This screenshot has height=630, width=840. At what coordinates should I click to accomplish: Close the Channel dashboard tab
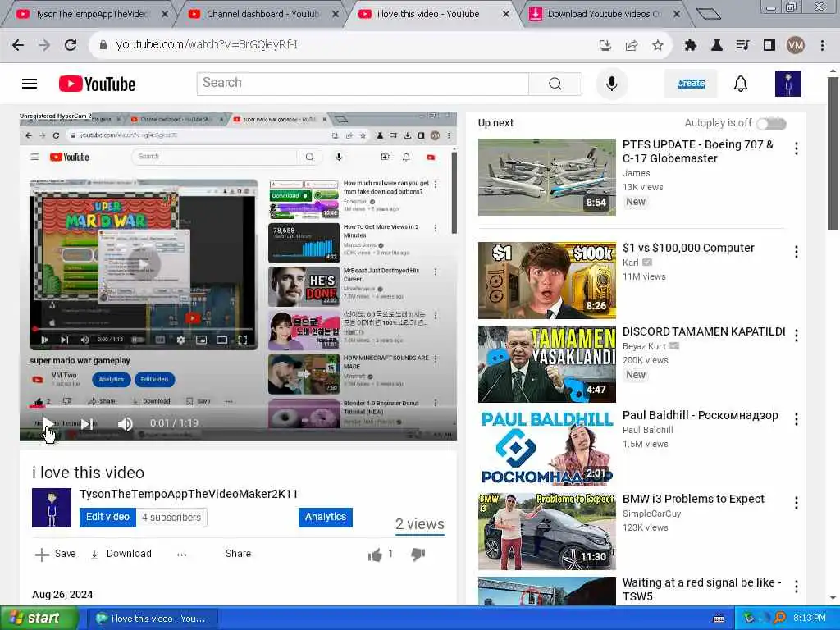pyautogui.click(x=336, y=15)
